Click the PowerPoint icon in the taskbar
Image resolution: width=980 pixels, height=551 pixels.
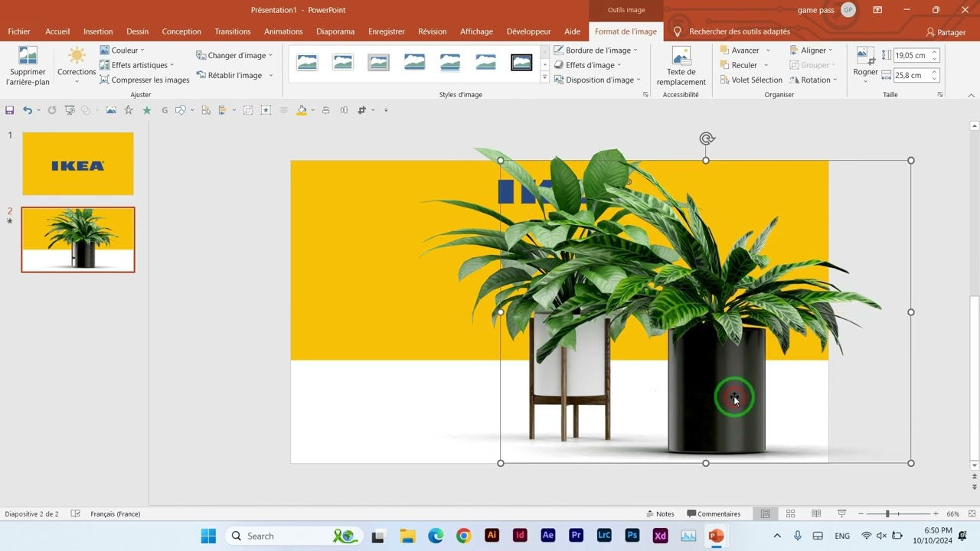click(716, 536)
